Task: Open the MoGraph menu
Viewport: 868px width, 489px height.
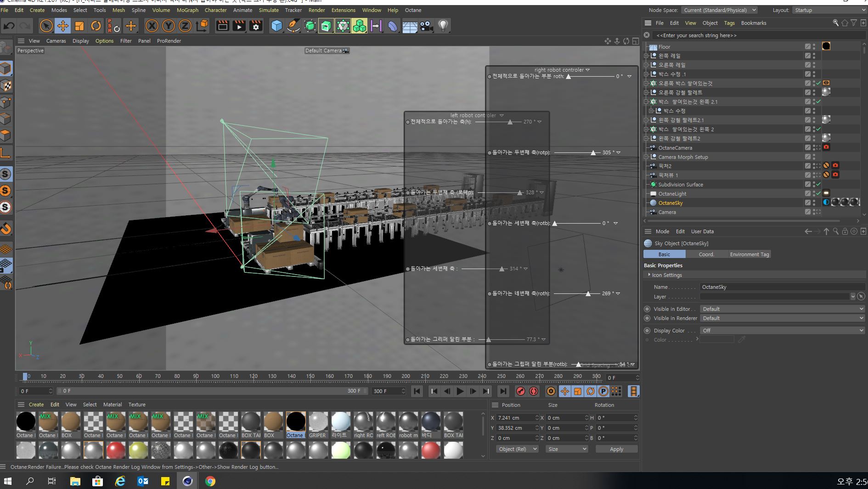Action: pyautogui.click(x=187, y=10)
